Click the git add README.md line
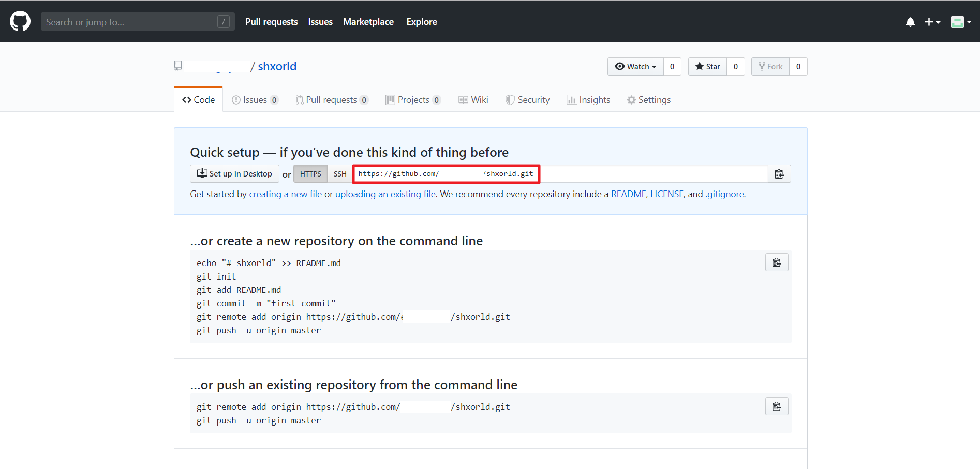 click(x=239, y=290)
